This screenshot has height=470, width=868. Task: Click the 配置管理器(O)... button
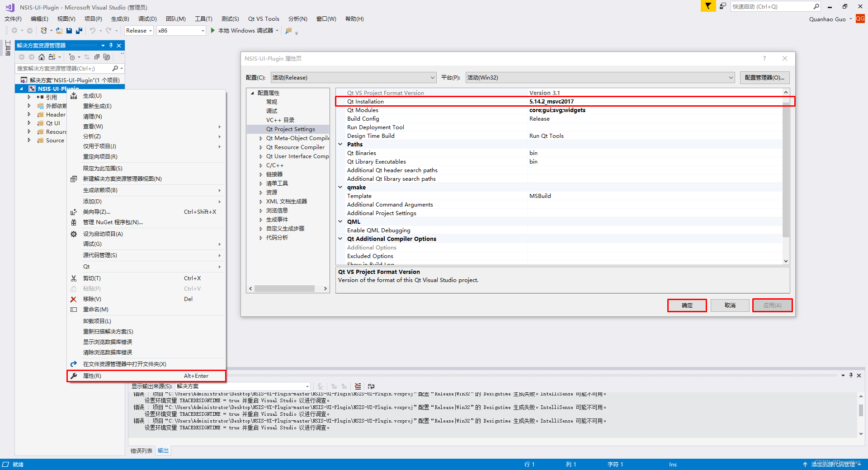(764, 78)
